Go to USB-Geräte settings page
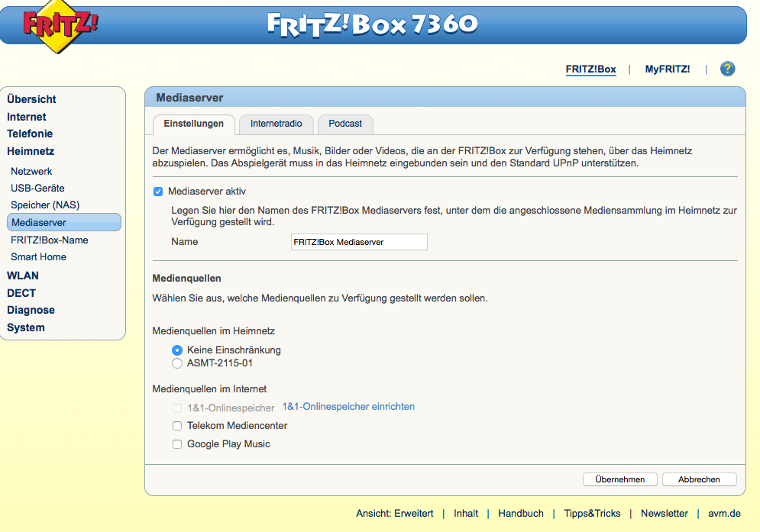Screen dimensions: 760x532 click(x=37, y=189)
